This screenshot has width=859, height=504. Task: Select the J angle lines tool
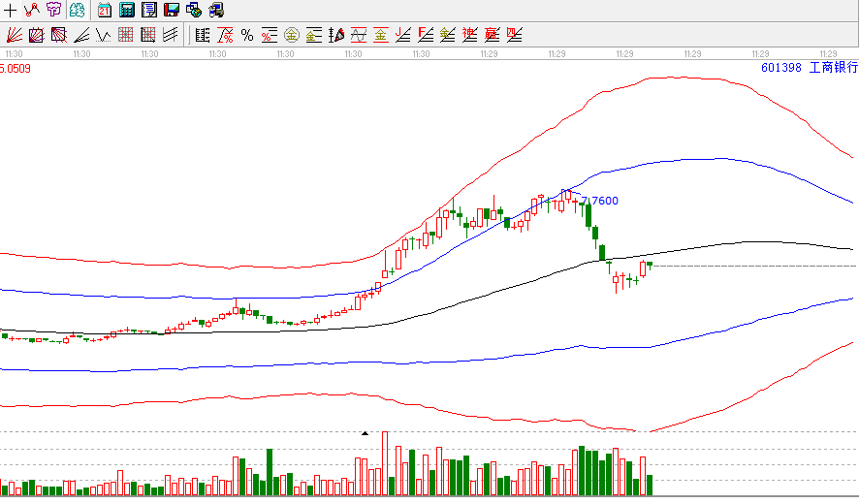tap(403, 35)
